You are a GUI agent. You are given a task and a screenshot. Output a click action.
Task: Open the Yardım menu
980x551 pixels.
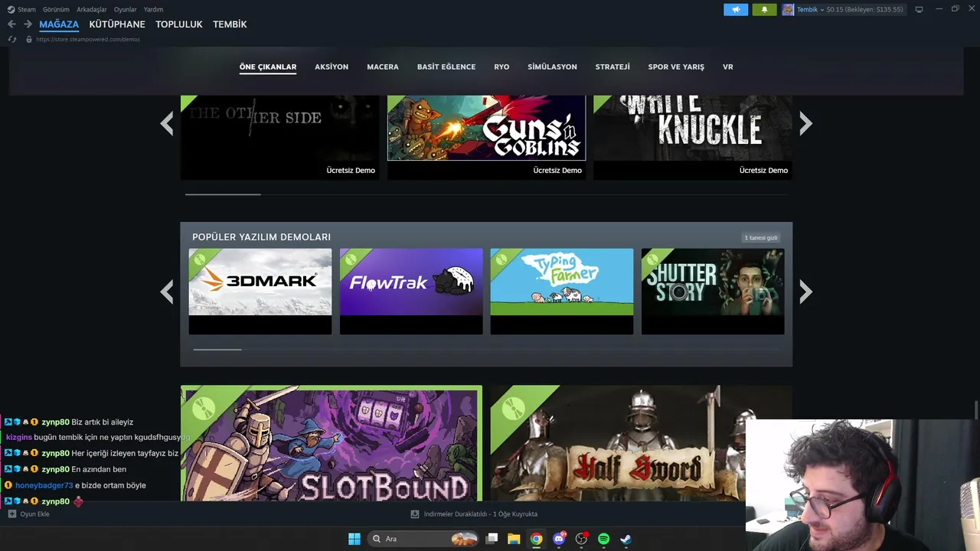153,10
